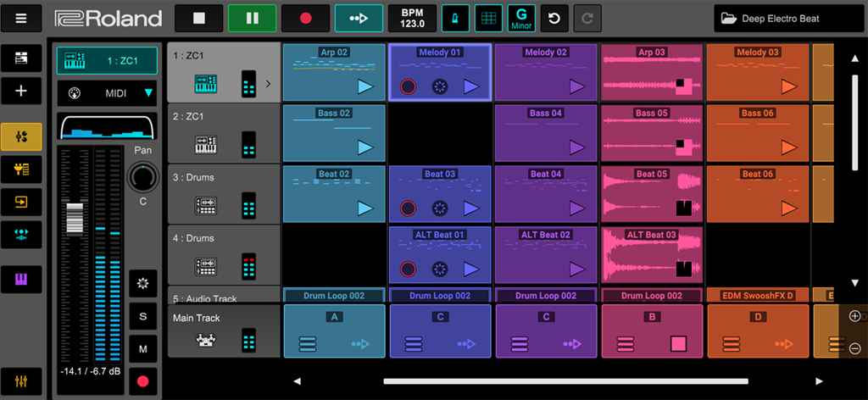Image resolution: width=868 pixels, height=400 pixels.
Task: Add a new track with plus button
Action: [21, 91]
